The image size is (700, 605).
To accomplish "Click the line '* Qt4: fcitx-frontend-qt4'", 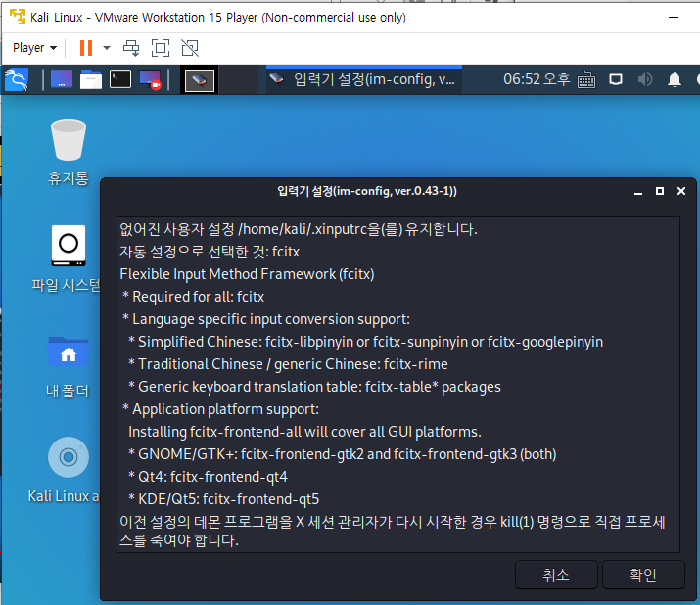I will [x=208, y=477].
